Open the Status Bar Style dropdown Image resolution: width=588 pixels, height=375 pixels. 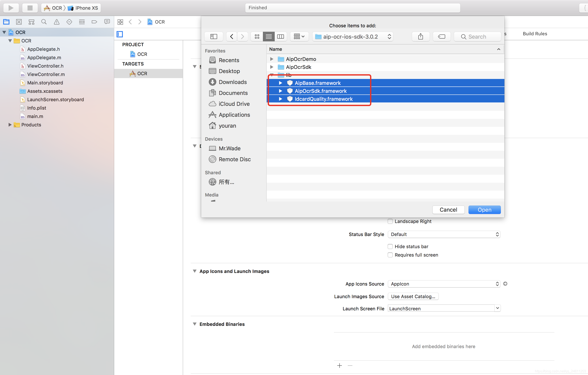[x=444, y=234]
